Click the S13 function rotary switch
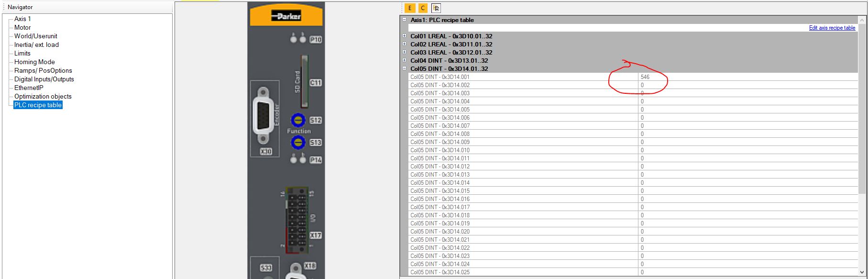Image resolution: width=868 pixels, height=279 pixels. click(x=298, y=142)
